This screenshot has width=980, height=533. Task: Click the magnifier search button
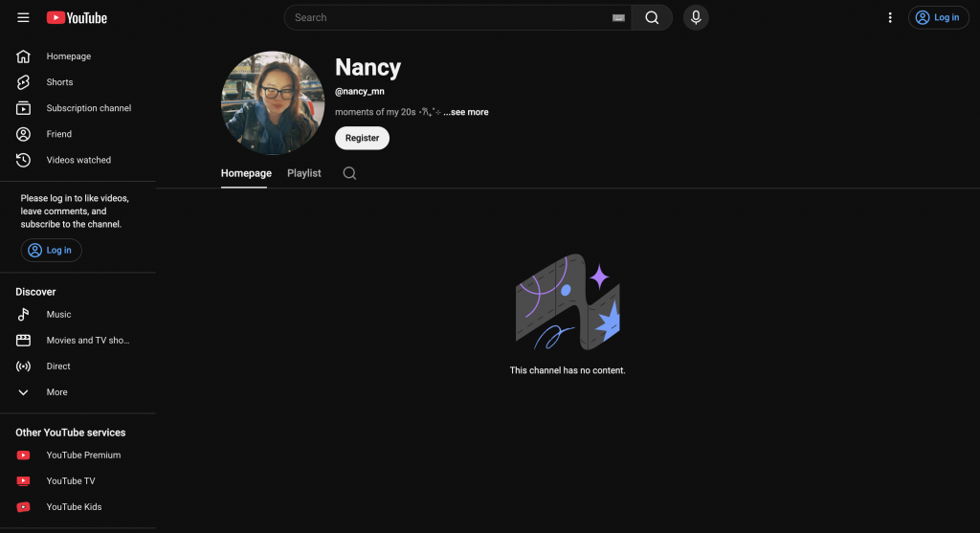(651, 17)
